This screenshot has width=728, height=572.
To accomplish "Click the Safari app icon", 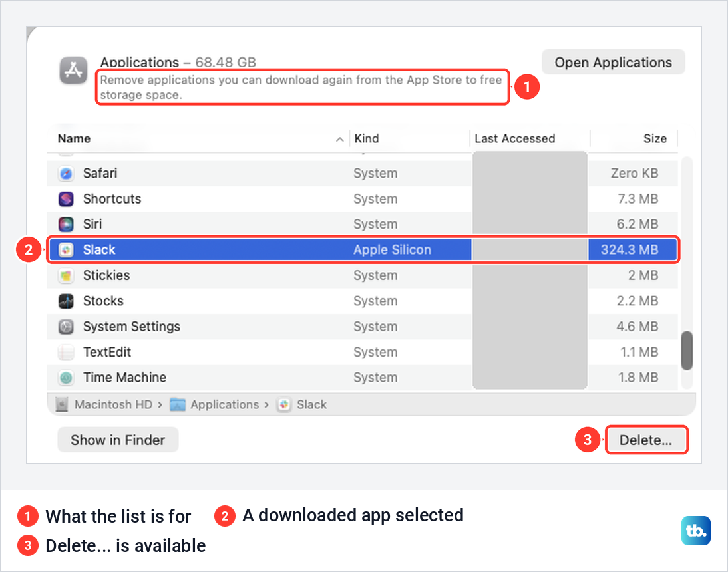I will point(66,174).
